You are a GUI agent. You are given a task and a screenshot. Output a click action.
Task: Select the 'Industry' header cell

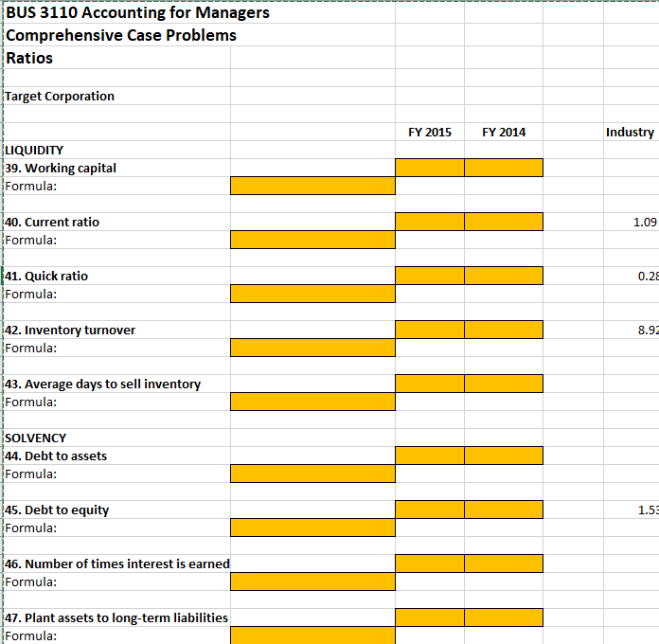point(631,132)
